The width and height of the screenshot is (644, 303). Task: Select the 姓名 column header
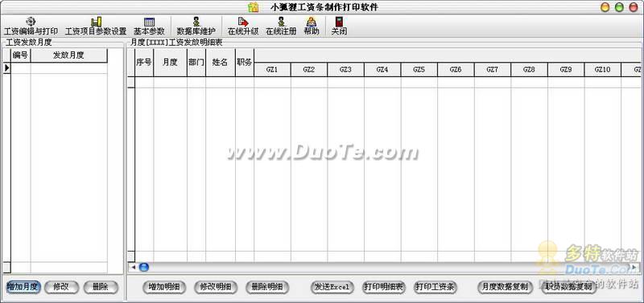(220, 63)
